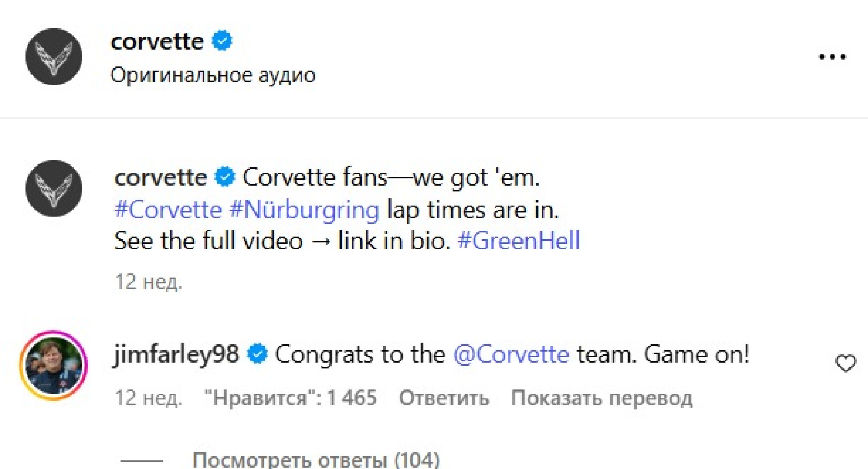Click the Ответить reply button
The height and width of the screenshot is (469, 868).
[x=443, y=398]
